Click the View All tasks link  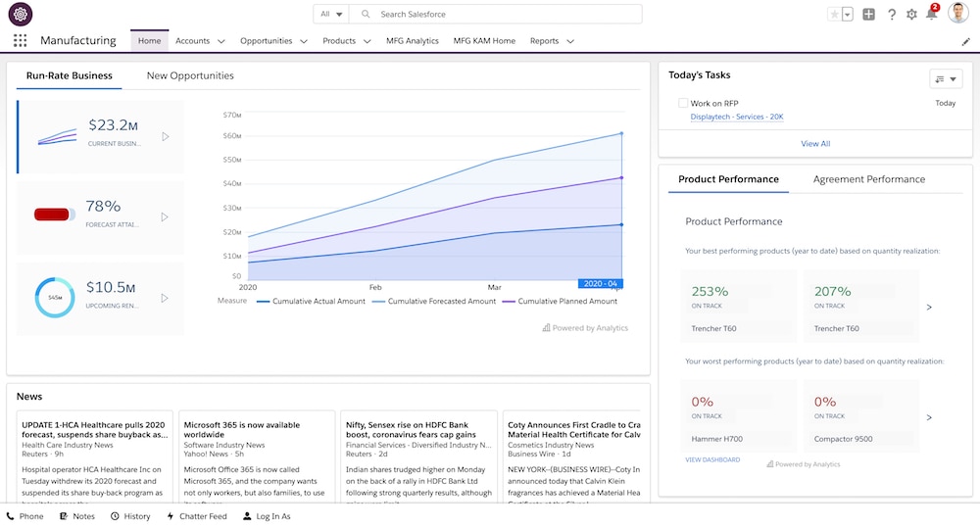(815, 144)
